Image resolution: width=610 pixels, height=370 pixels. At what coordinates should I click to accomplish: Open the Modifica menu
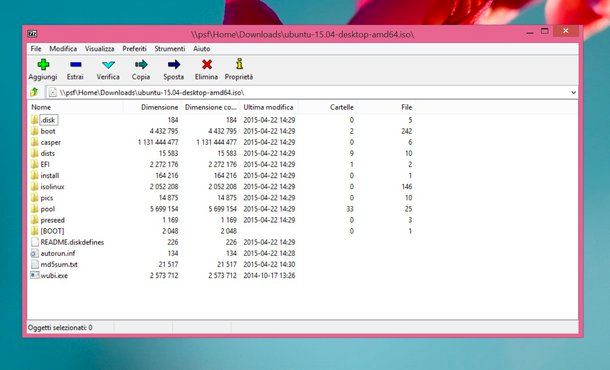63,49
